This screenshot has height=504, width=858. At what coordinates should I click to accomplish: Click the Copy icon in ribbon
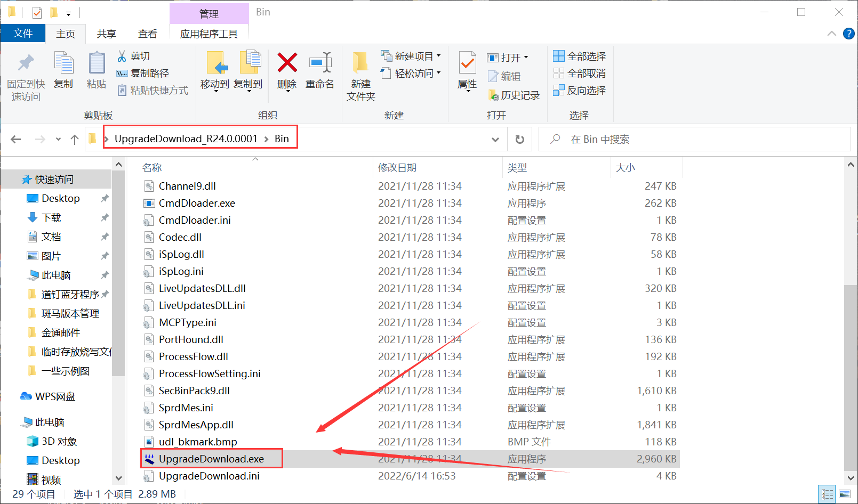pyautogui.click(x=63, y=63)
